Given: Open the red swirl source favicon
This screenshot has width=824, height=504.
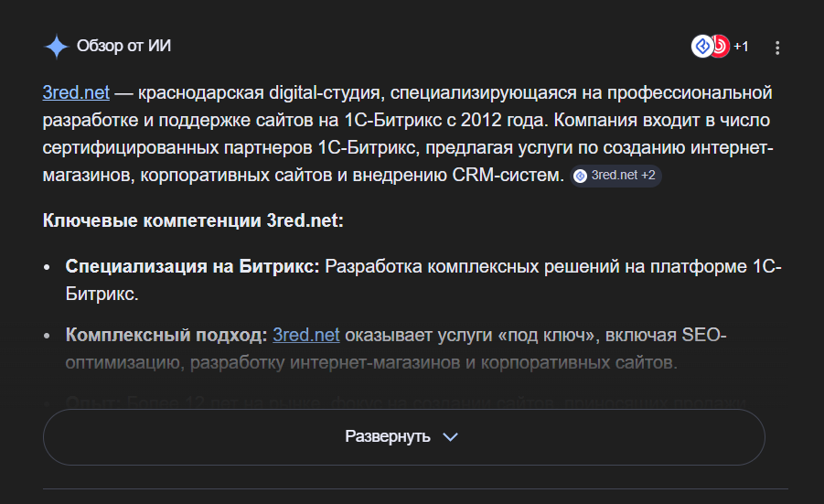Looking at the screenshot, I should pos(721,47).
